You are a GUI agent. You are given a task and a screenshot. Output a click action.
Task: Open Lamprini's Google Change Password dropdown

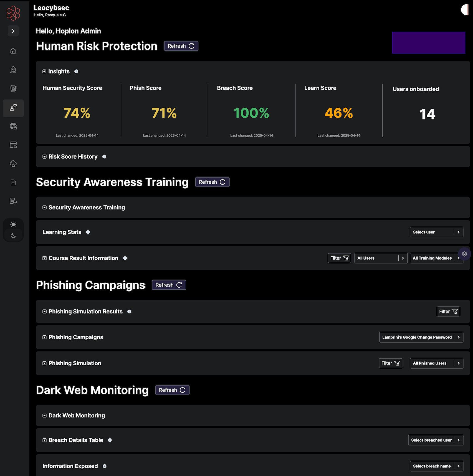point(421,337)
